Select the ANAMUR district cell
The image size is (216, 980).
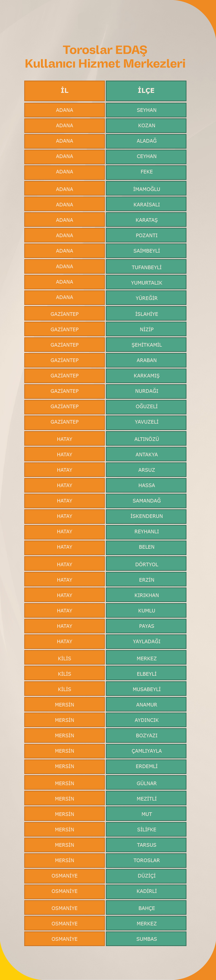[x=146, y=705]
